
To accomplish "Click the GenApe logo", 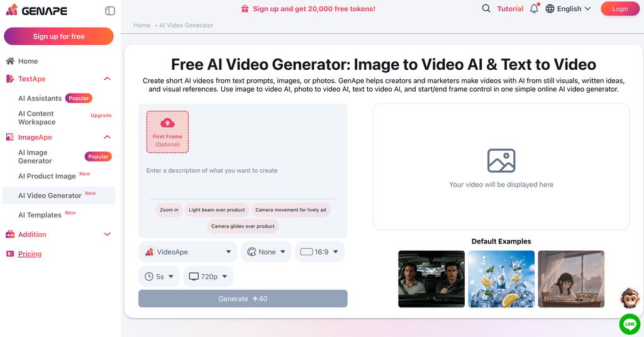I will pyautogui.click(x=36, y=10).
